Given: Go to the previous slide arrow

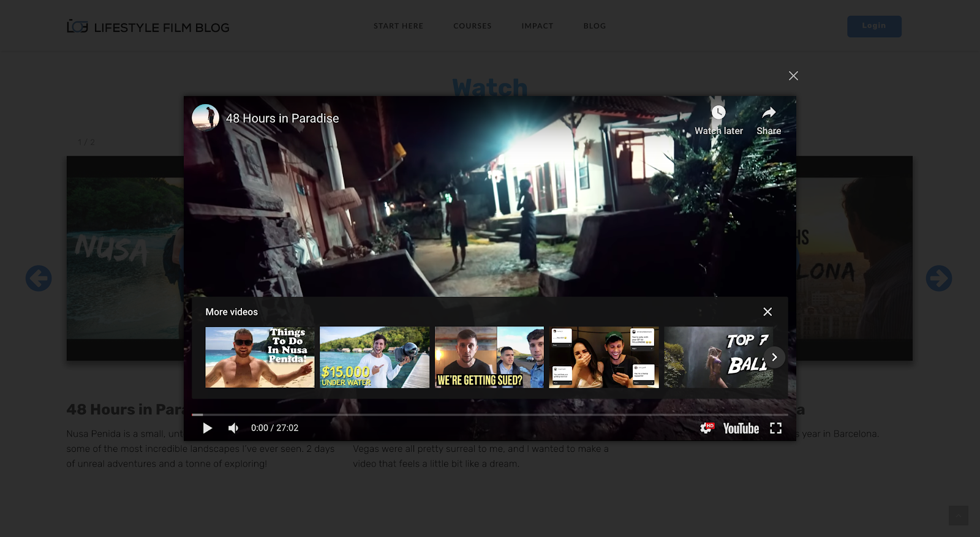Looking at the screenshot, I should [39, 279].
